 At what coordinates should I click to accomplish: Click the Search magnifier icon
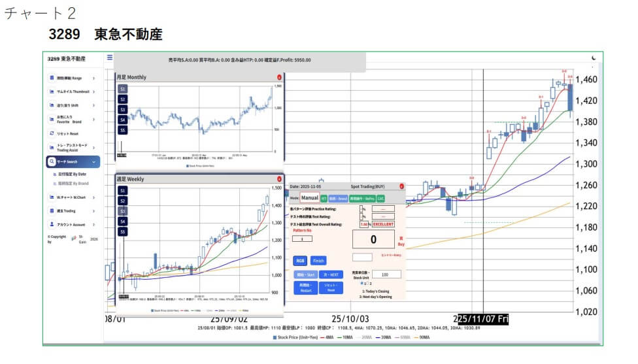coord(52,161)
